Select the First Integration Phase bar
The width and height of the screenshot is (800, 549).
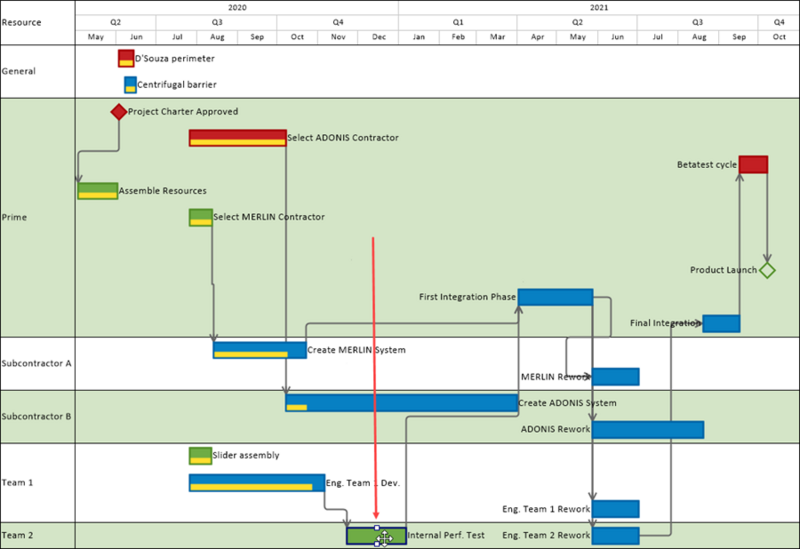point(555,297)
